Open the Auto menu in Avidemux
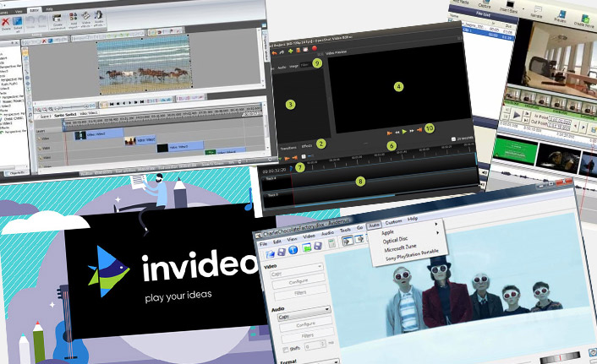Screen dimensions: 597x364 374,225
